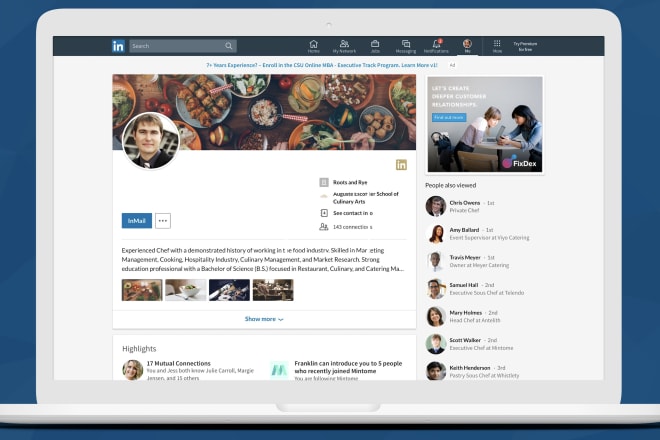Open Messaging in the navigation bar
This screenshot has height=440, width=660.
[x=406, y=46]
